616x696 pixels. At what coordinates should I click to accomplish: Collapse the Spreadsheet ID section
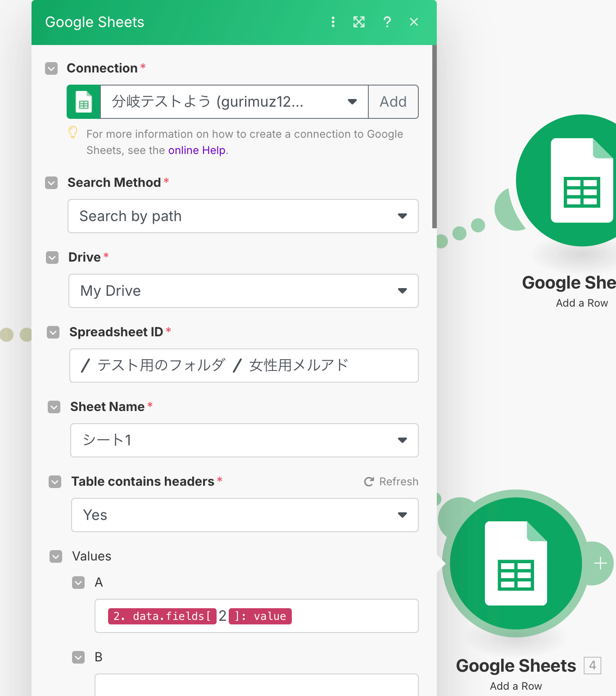click(x=53, y=332)
